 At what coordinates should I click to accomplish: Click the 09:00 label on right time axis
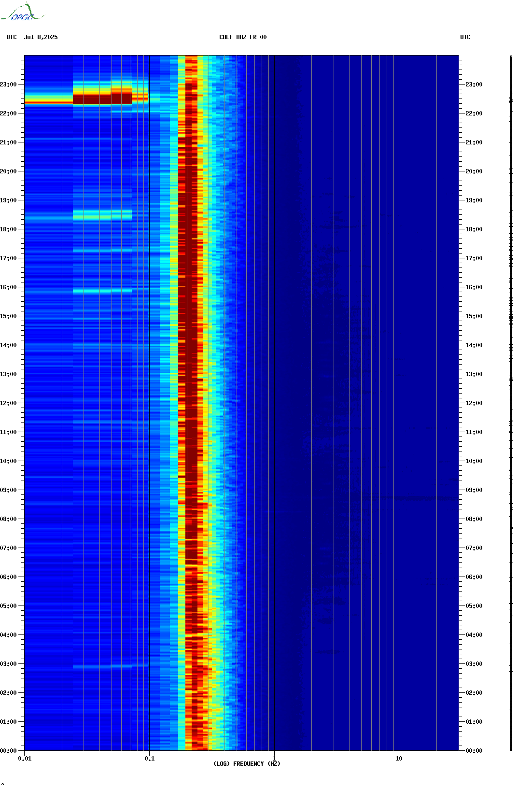pyautogui.click(x=474, y=490)
